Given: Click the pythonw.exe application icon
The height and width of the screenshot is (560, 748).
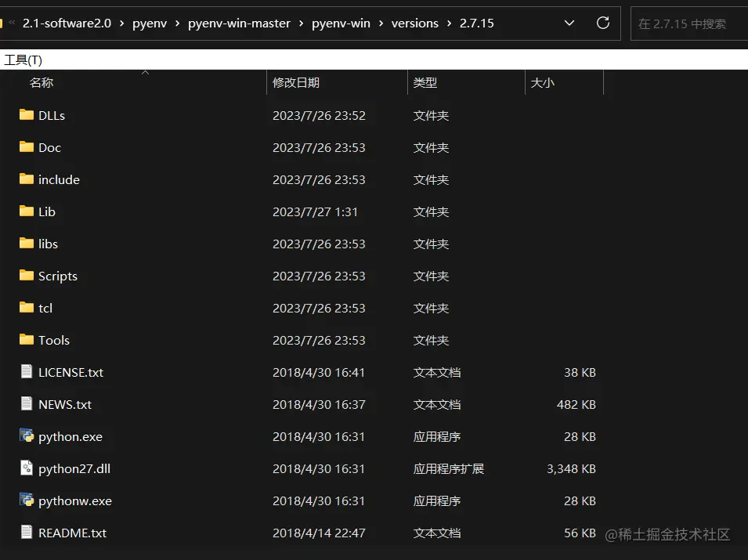Looking at the screenshot, I should 27,500.
